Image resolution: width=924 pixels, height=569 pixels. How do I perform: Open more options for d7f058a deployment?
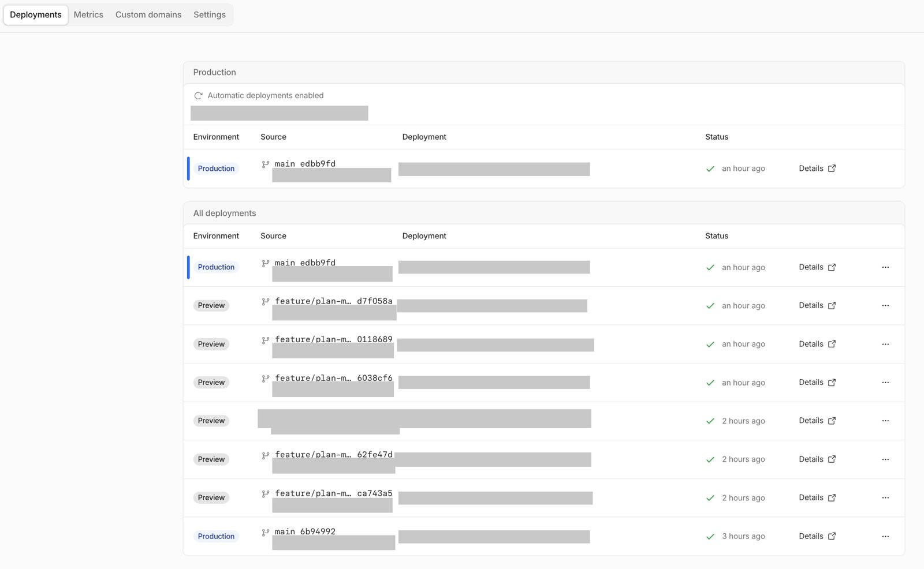885,305
